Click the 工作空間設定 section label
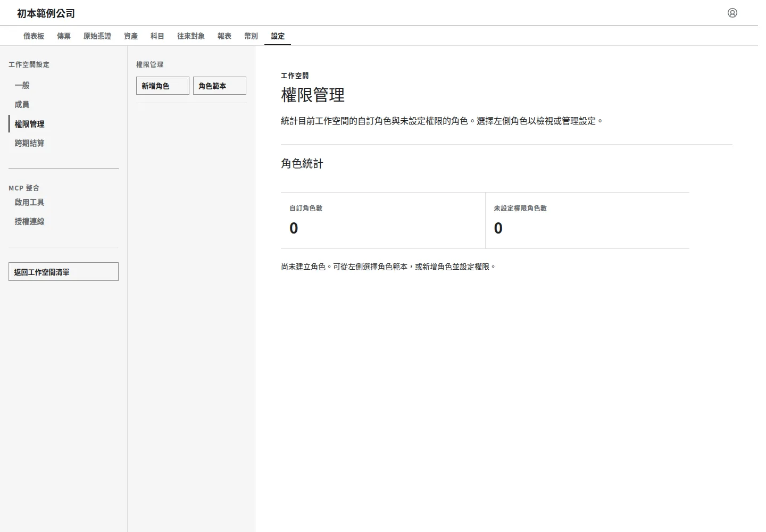766x532 pixels. coord(29,64)
